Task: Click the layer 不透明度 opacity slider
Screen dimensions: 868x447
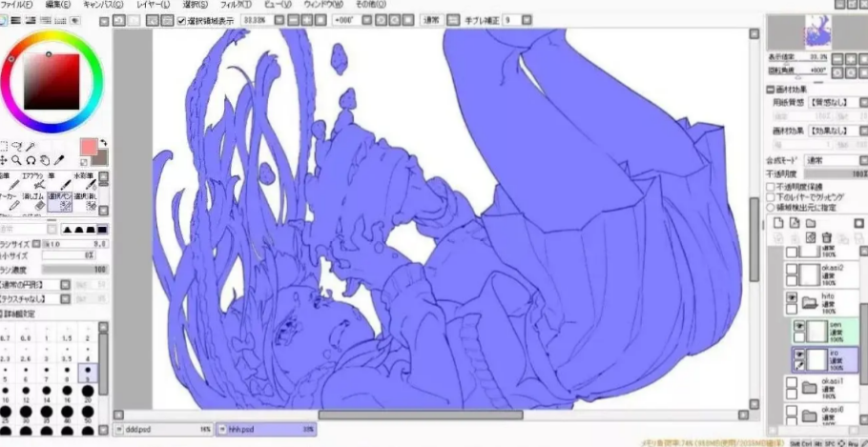Action: 836,173
